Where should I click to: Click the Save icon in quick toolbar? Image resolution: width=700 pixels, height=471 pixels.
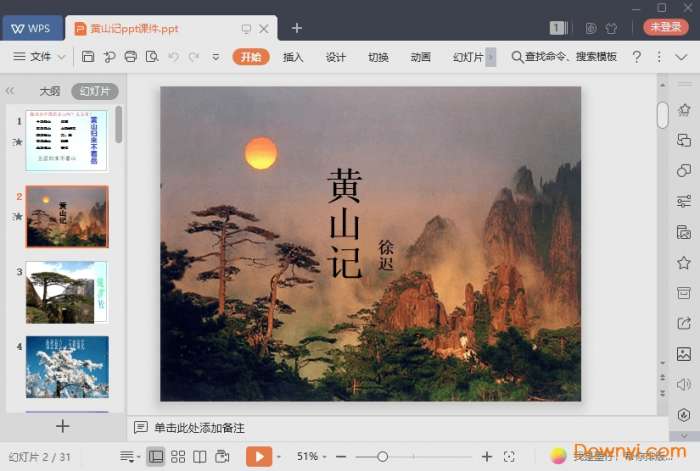point(88,57)
